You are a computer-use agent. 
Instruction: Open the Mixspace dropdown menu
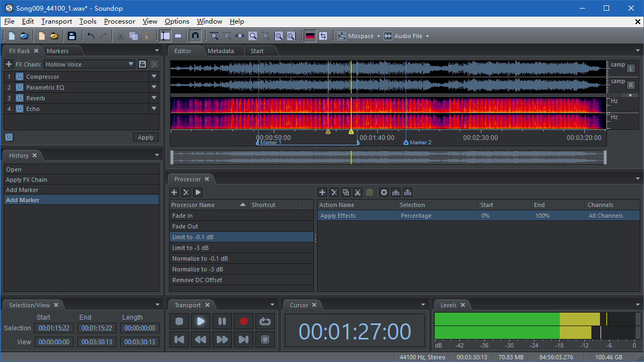point(378,35)
